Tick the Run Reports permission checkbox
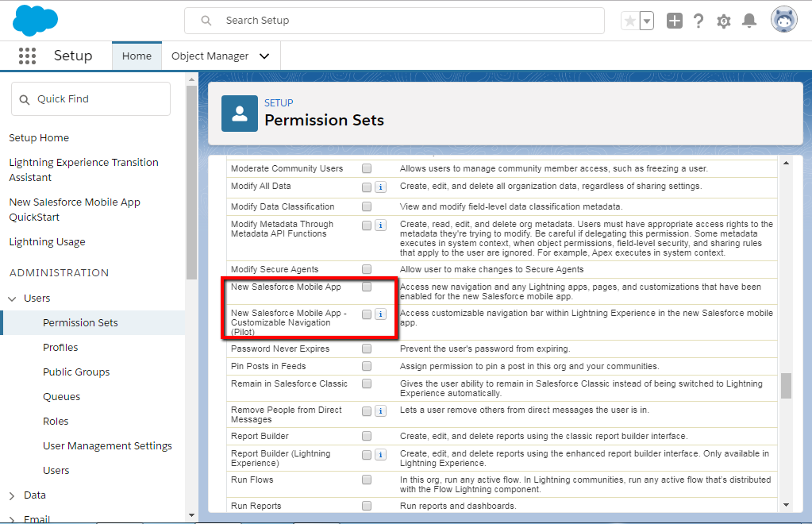This screenshot has height=524, width=812. click(367, 506)
